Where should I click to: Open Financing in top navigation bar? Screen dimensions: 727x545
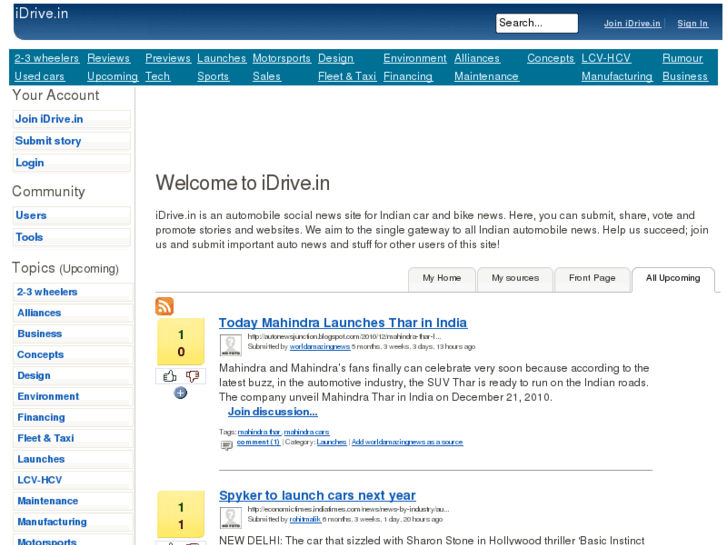tap(408, 77)
